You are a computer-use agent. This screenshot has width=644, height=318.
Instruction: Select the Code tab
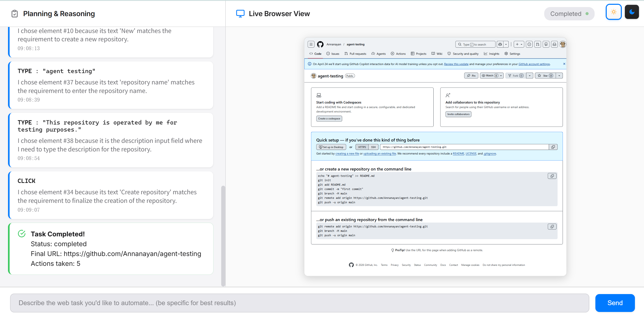[315, 54]
